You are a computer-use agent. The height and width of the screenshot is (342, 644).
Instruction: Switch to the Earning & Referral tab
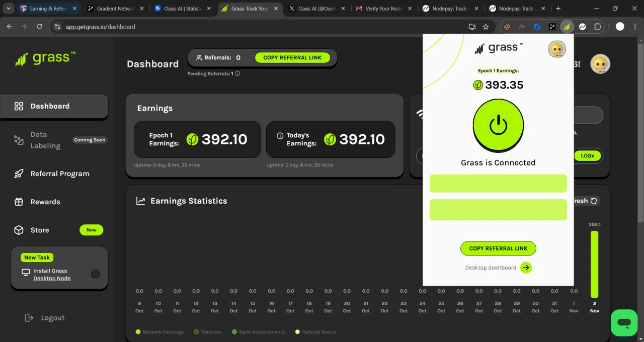[48, 9]
